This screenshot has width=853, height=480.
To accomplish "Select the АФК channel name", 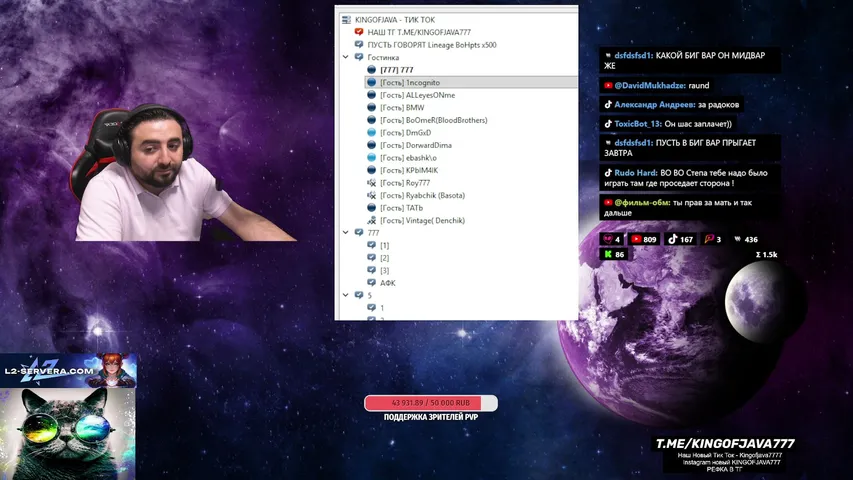I will pos(388,282).
